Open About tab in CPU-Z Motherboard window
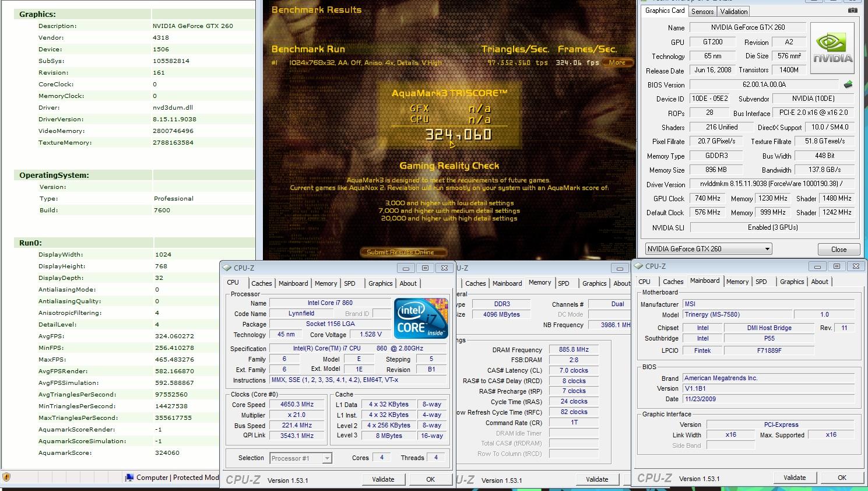Image resolution: width=868 pixels, height=491 pixels. (x=820, y=282)
